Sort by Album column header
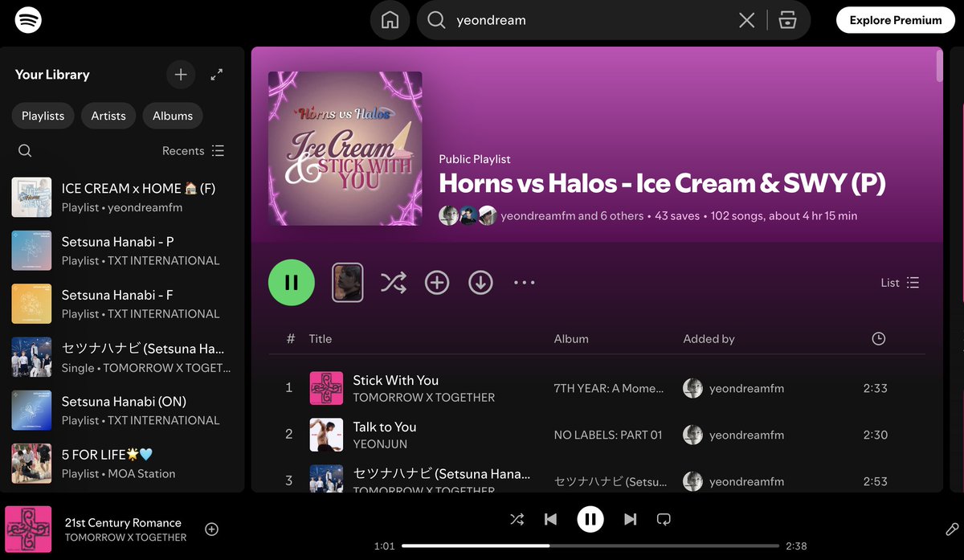 [x=571, y=339]
